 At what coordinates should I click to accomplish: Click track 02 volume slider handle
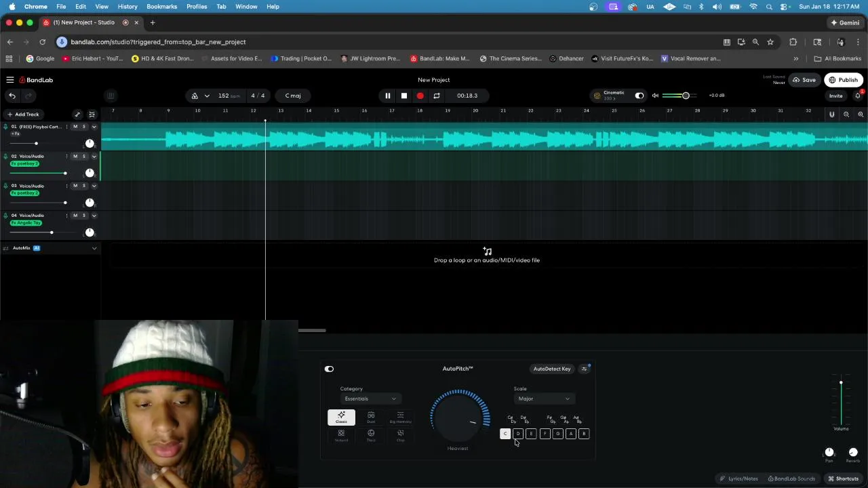click(x=65, y=173)
